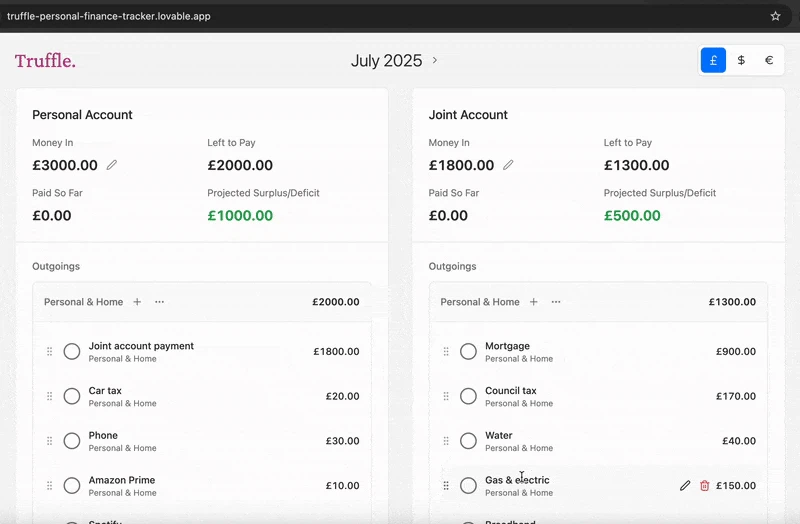Switch currency to euros

point(769,60)
